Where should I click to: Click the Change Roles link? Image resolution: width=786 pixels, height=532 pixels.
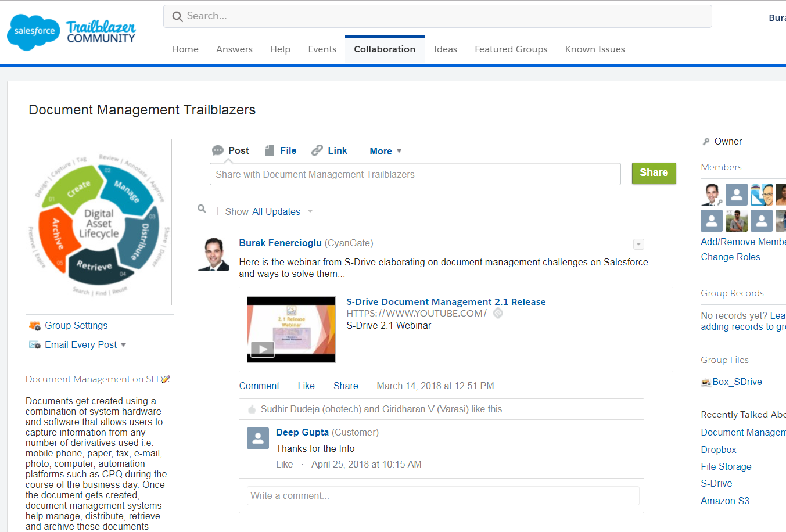(730, 257)
